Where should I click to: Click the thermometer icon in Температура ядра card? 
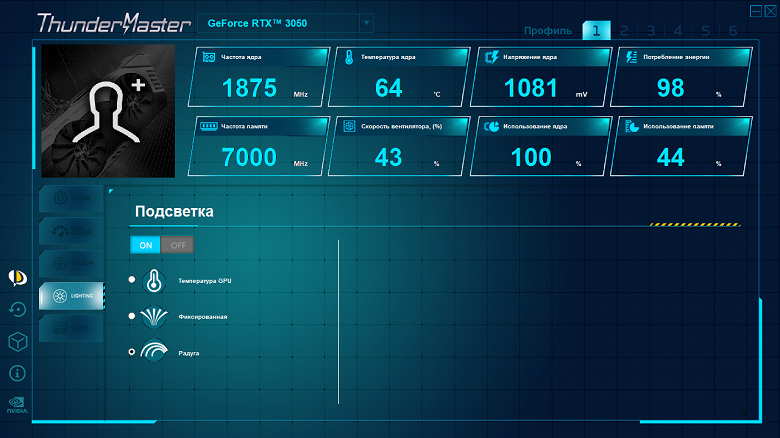(x=349, y=57)
